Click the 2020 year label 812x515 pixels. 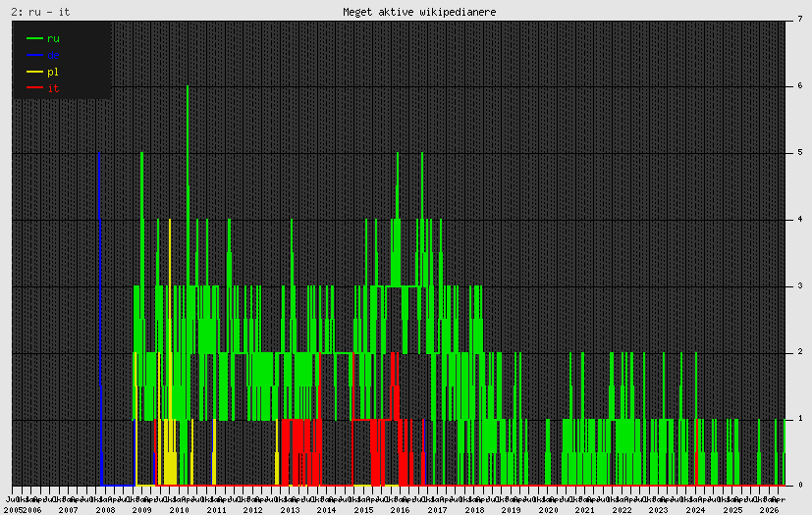(x=549, y=510)
